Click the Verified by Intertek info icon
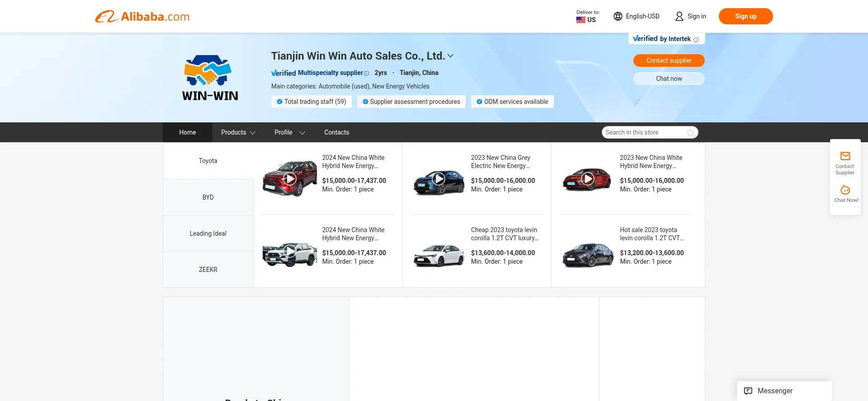 (696, 40)
